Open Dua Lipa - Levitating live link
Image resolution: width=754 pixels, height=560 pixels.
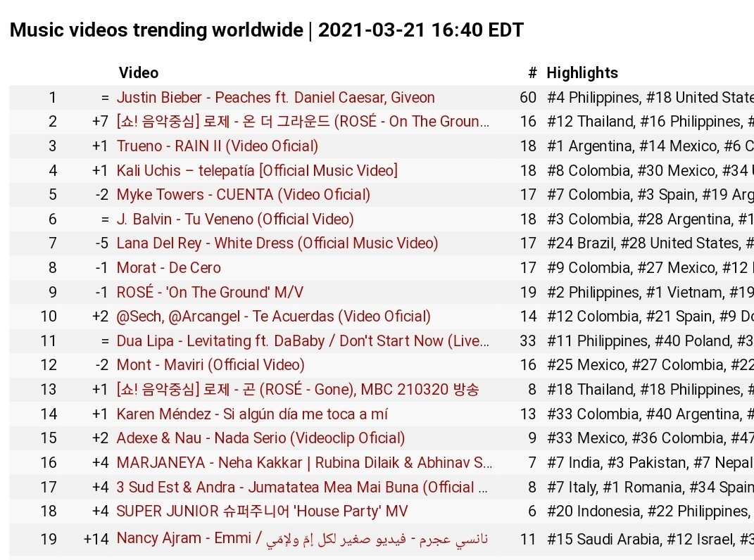click(303, 341)
